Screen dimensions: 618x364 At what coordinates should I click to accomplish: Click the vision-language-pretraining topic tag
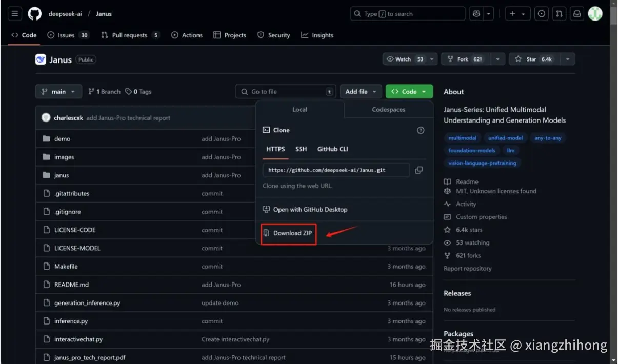click(482, 163)
